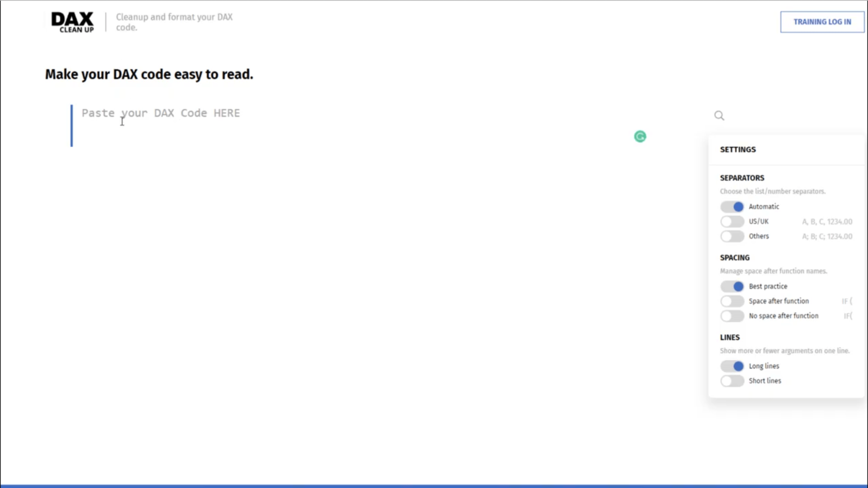The height and width of the screenshot is (488, 868).
Task: Click the TRAINING LOG IN button
Action: click(822, 22)
